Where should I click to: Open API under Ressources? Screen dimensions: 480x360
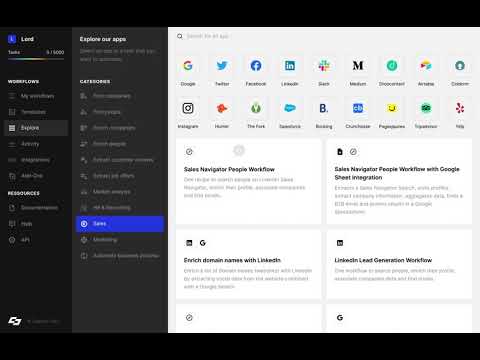tap(36, 240)
